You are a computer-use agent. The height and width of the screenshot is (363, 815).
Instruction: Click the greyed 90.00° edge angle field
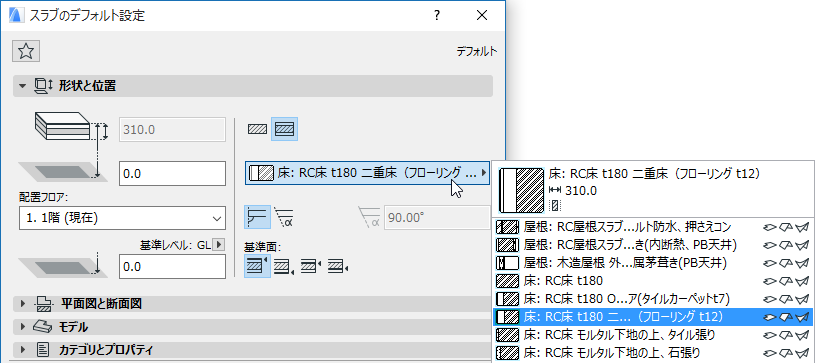pyautogui.click(x=437, y=217)
